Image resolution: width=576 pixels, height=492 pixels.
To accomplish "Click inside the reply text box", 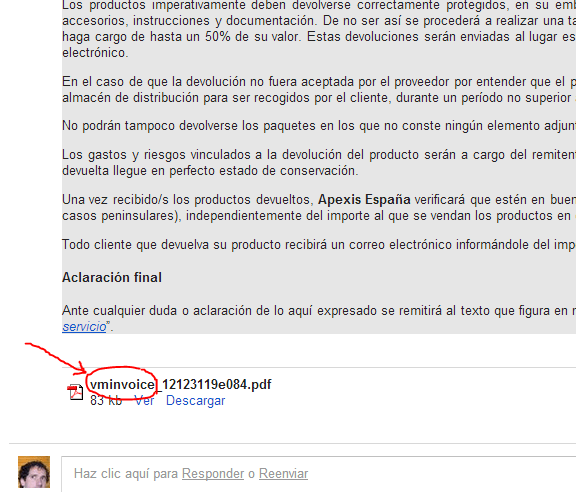I will (318, 474).
